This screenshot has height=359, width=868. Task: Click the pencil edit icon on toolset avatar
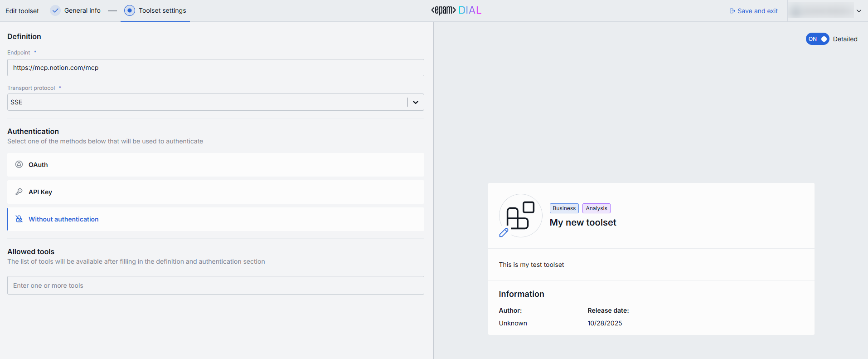click(504, 233)
